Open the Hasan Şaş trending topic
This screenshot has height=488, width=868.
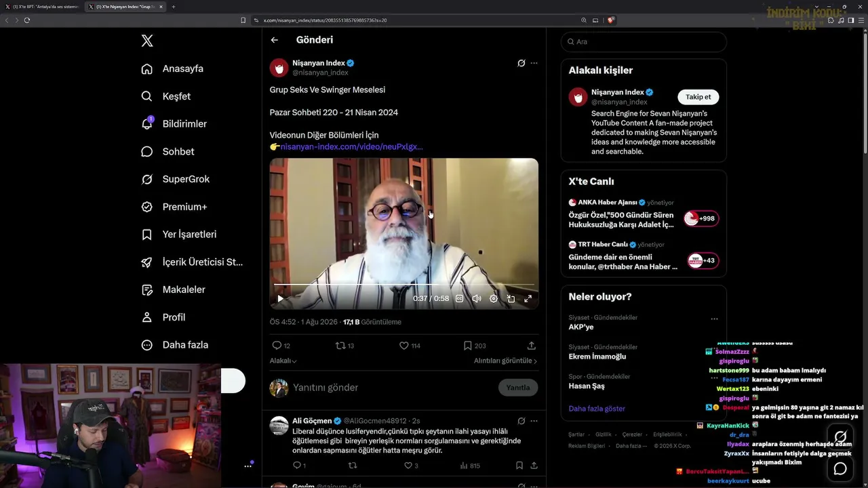586,386
